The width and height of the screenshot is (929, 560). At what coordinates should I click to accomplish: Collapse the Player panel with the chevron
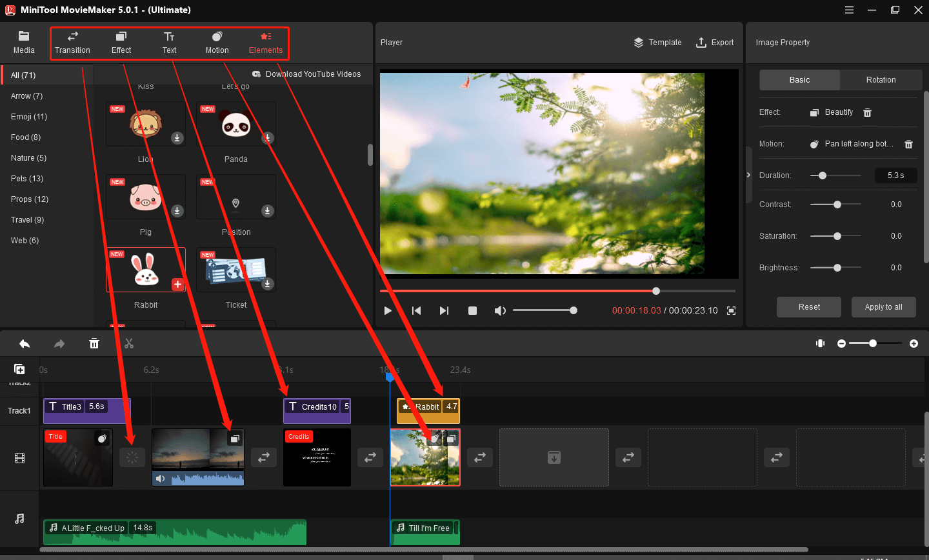[x=748, y=174]
